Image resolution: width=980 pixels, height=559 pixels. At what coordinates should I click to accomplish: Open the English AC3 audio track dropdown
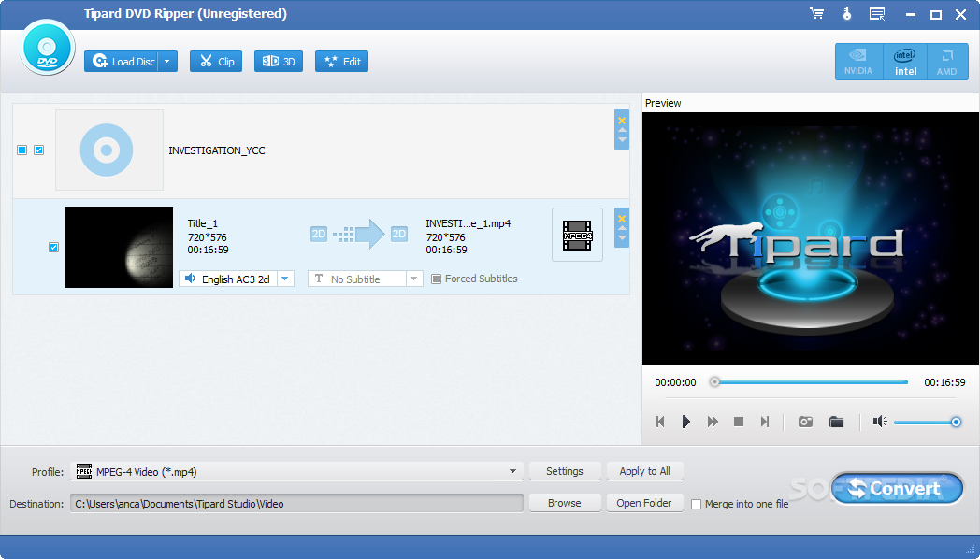tap(285, 279)
